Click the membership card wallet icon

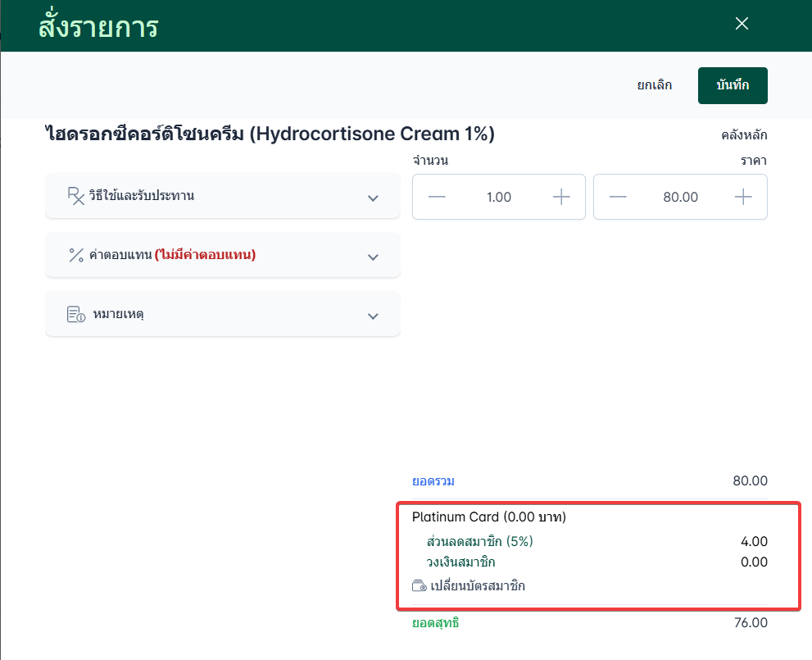coord(420,586)
